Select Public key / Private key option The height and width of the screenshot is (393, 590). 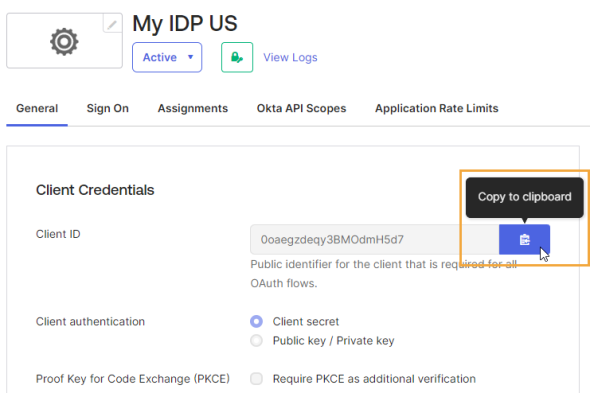point(257,341)
